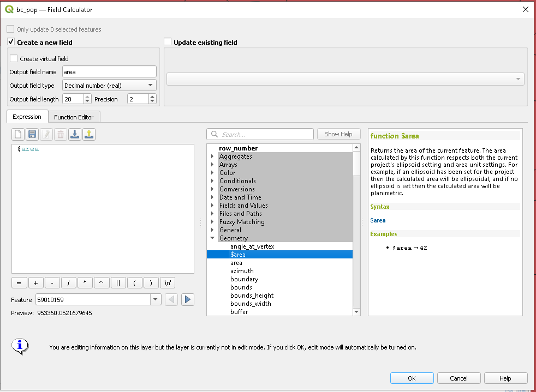Collapse the Geometry function group
The image size is (536, 392).
tap(212, 238)
